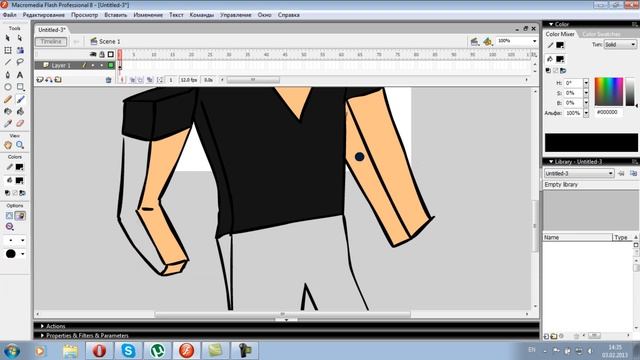The image size is (640, 360).
Task: Open the Library document Untitled-3 dropdown
Action: 578,173
